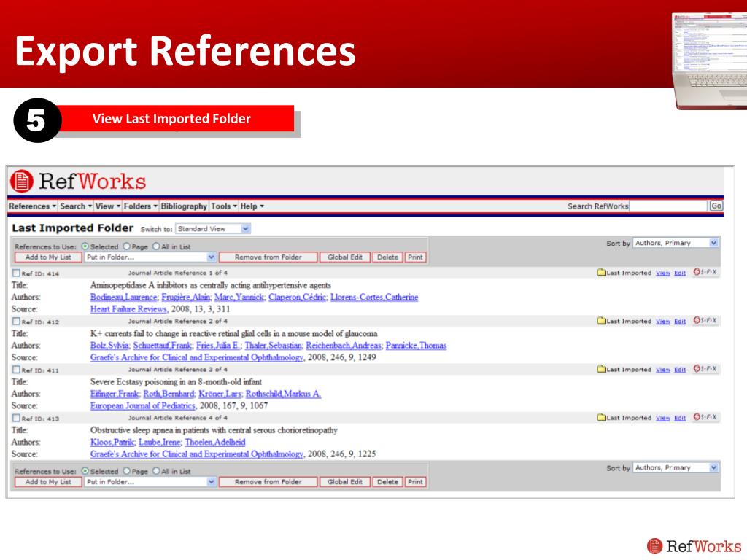Click bottom 'Global Edit' button
This screenshot has width=747, height=560.
click(345, 482)
